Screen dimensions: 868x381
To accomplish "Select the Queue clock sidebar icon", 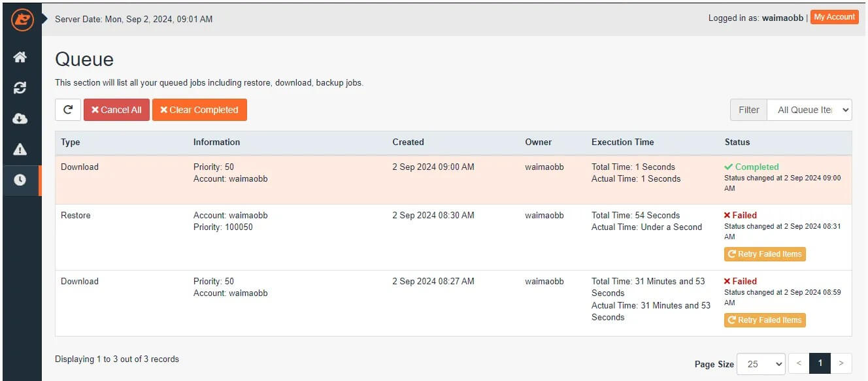I will (20, 180).
